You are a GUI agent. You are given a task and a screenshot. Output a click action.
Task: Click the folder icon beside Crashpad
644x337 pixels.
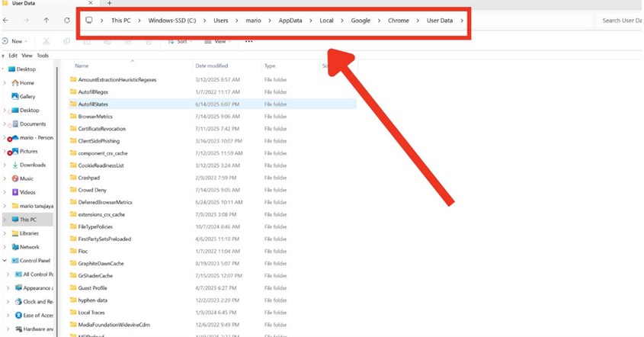pos(73,178)
